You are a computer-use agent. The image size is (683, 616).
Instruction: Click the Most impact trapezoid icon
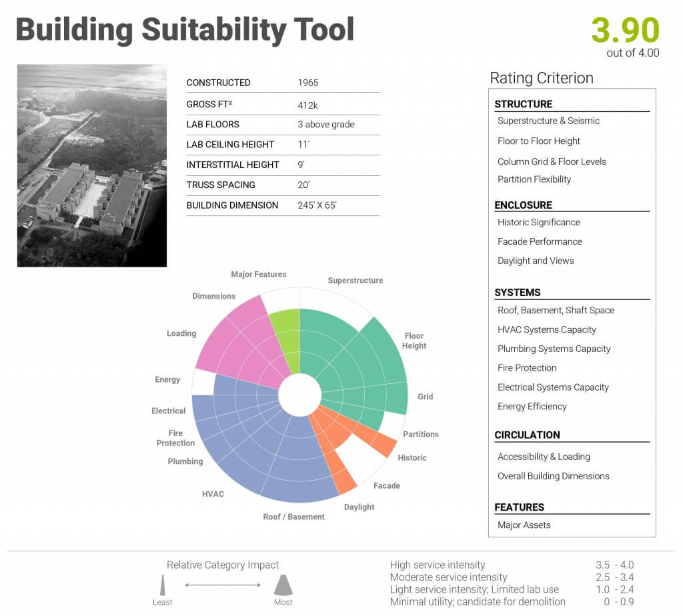283,585
